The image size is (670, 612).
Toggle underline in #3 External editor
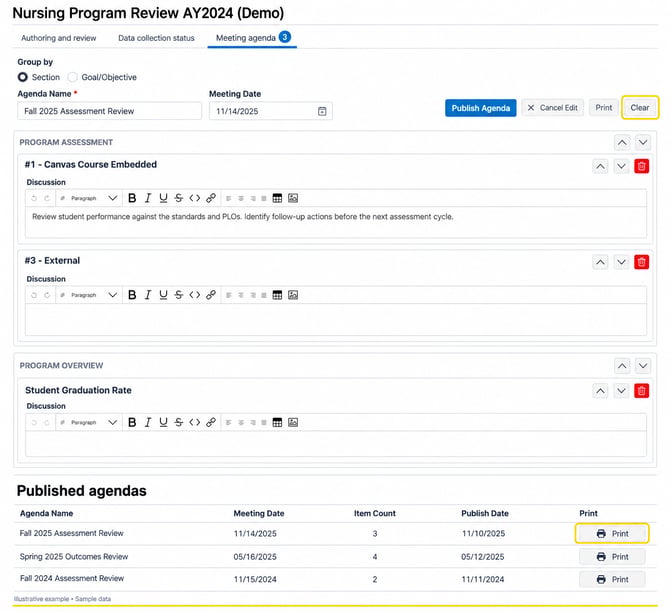coord(163,295)
